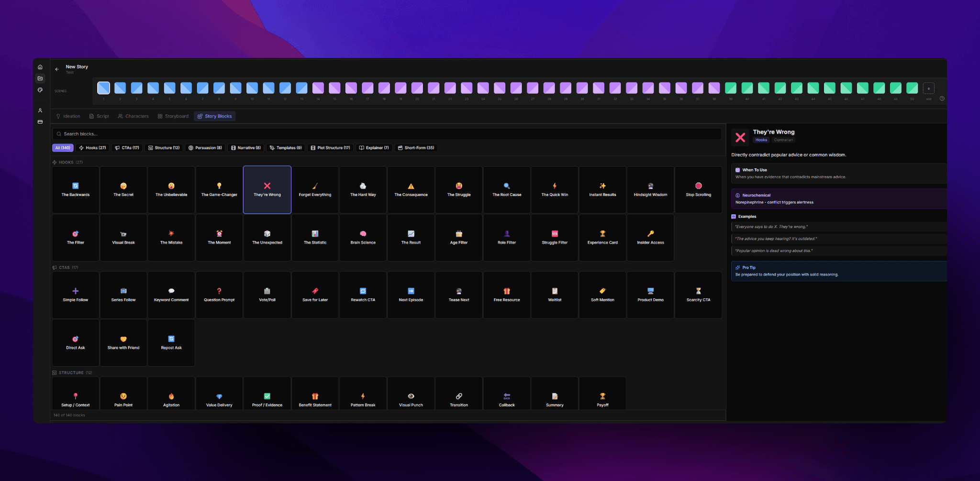This screenshot has height=481, width=980.
Task: Click the palette icon in the left sidebar
Action: 40,90
